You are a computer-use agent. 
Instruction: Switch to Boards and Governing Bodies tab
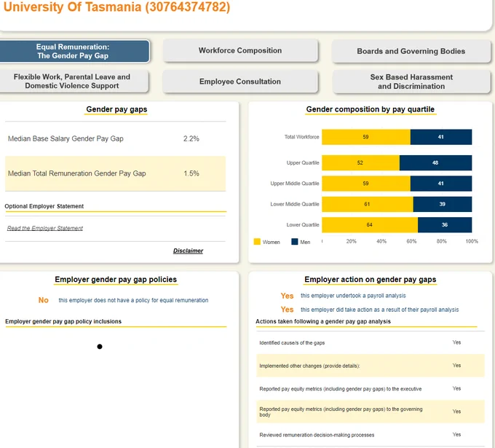[411, 51]
